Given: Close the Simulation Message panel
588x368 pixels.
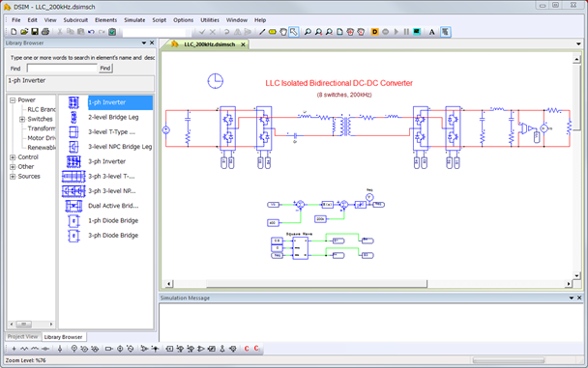Looking at the screenshot, I should coord(579,298).
